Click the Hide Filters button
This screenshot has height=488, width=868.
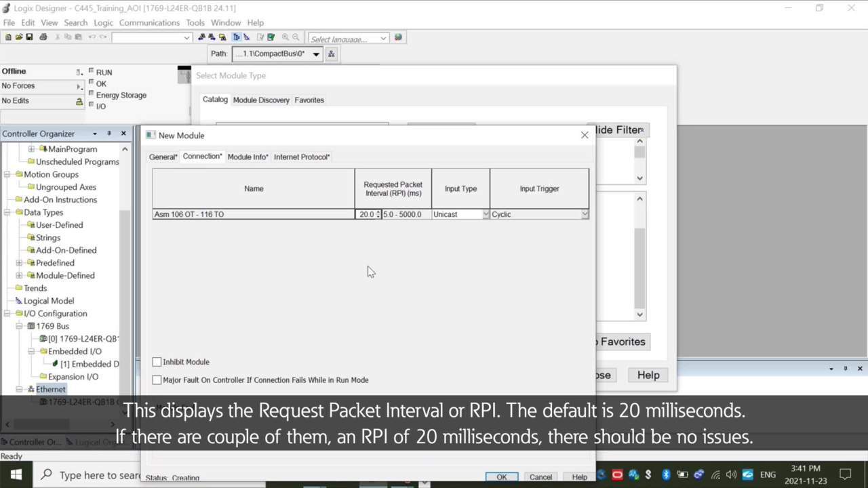coord(621,129)
